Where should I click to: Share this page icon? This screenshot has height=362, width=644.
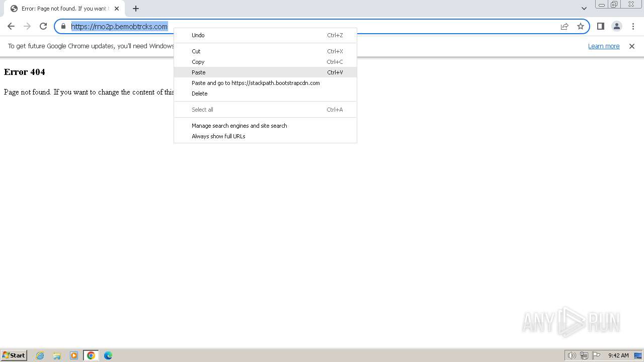tap(565, 26)
